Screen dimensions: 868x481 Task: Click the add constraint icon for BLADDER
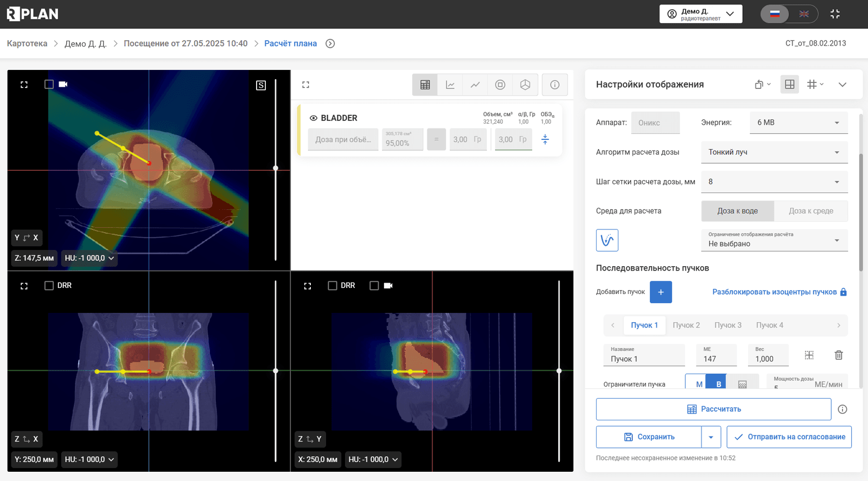tap(545, 139)
